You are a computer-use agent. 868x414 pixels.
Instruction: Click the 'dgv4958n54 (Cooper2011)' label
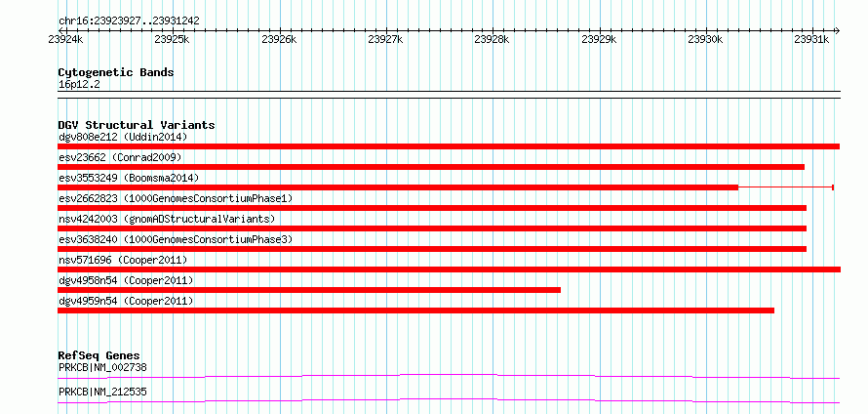[x=126, y=280]
